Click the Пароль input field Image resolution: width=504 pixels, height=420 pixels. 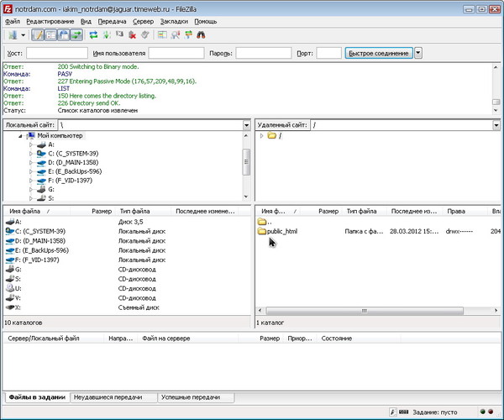[x=264, y=53]
